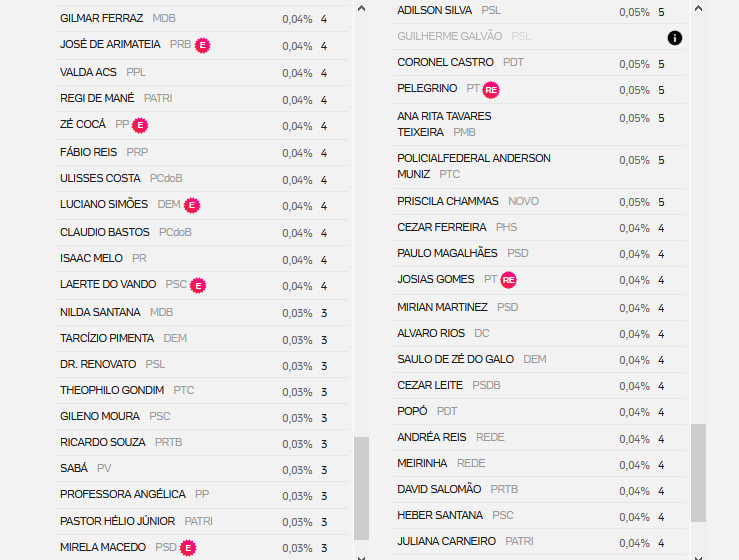Viewport: 739px width, 560px height.
Task: Click the RE badge beside Pelegrino
Action: [491, 90]
